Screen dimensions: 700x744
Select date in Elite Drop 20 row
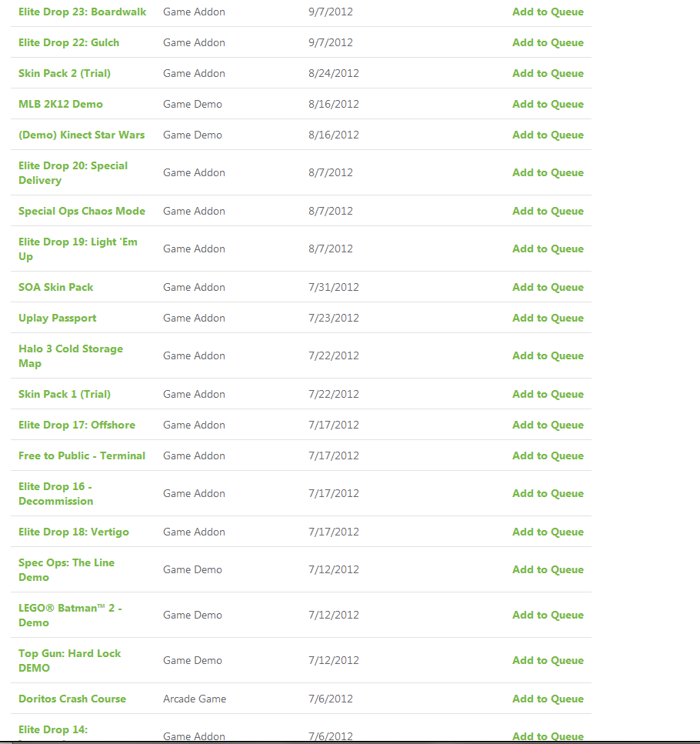click(x=331, y=172)
